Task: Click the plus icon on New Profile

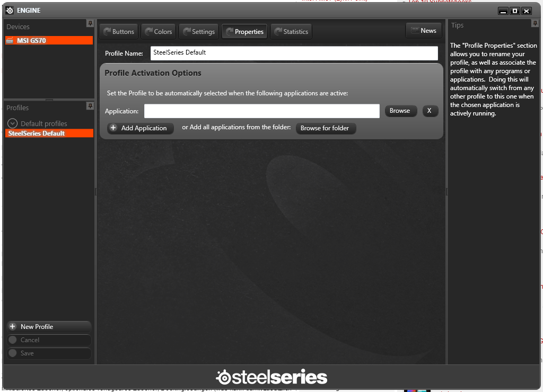Action: [x=13, y=326]
